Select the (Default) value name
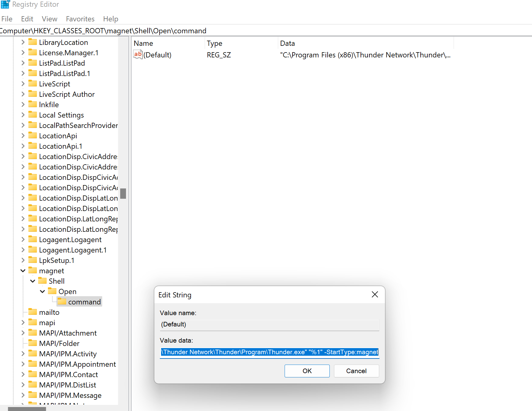The image size is (532, 411). (x=157, y=55)
